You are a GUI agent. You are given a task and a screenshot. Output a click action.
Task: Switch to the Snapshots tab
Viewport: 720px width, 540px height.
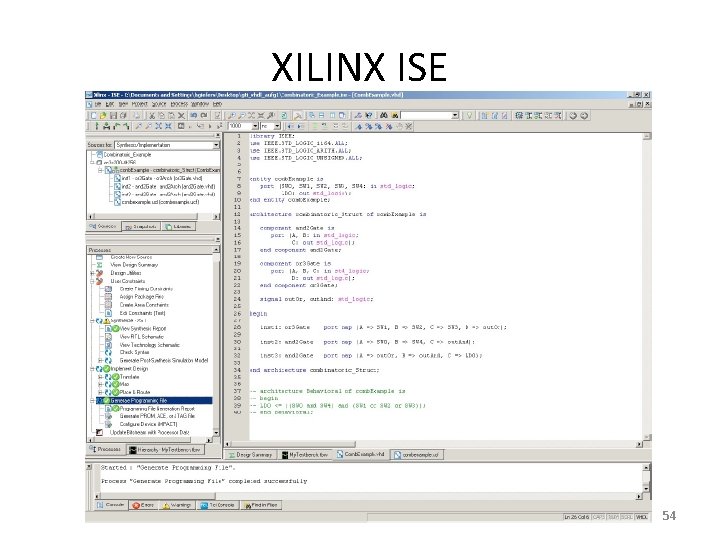point(141,226)
